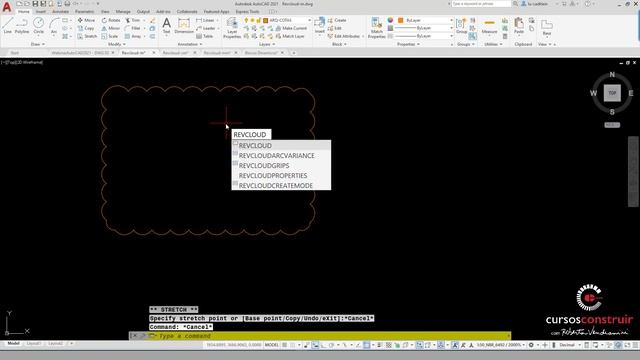Open the Express Tools ribbon tab
640x360 pixels.
pyautogui.click(x=247, y=11)
